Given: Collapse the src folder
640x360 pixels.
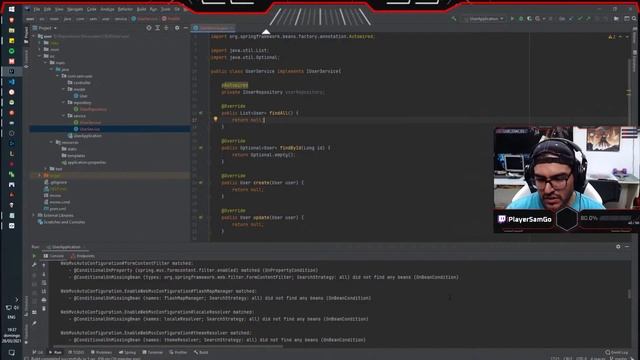Looking at the screenshot, I should (40, 56).
